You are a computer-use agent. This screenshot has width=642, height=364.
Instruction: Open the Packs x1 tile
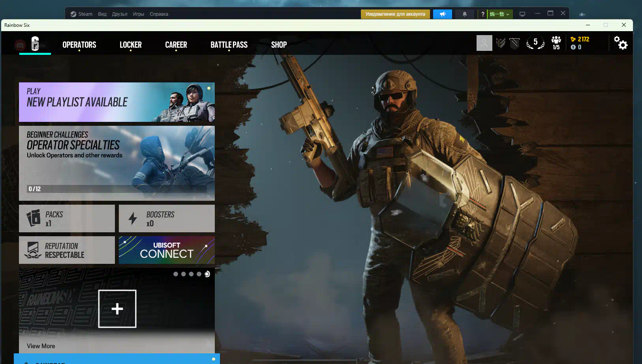click(x=67, y=218)
